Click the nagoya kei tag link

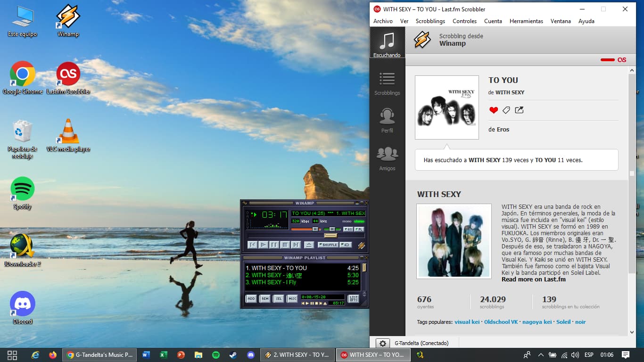[x=537, y=322]
